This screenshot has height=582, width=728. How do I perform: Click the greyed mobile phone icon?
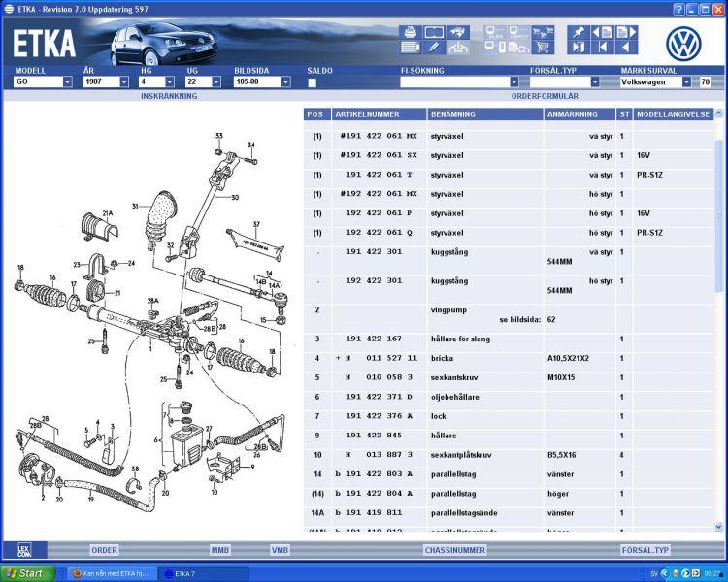click(495, 48)
